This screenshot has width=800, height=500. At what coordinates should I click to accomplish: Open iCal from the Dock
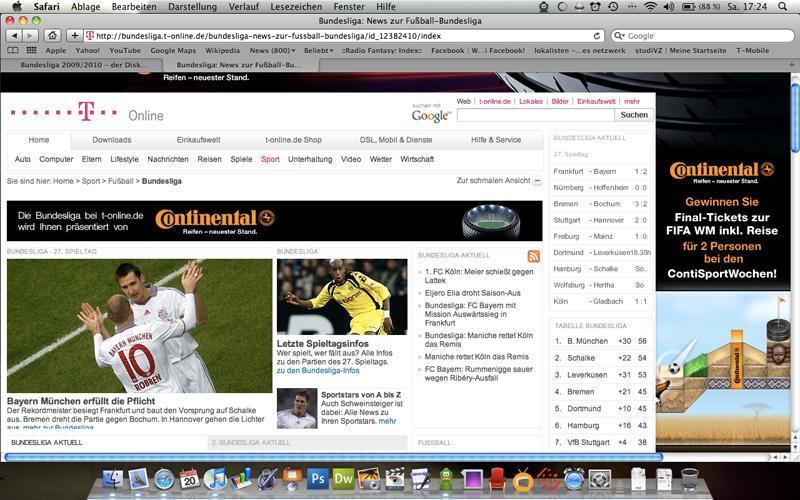click(x=189, y=479)
